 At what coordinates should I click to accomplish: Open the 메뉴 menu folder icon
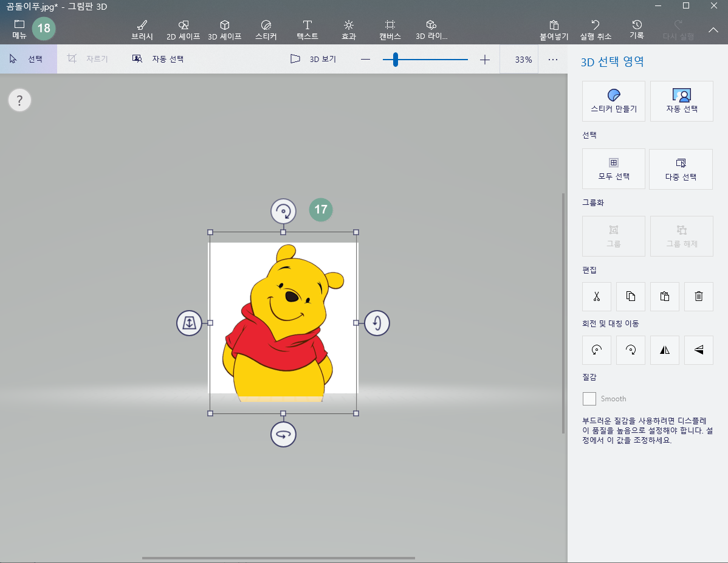click(x=19, y=29)
